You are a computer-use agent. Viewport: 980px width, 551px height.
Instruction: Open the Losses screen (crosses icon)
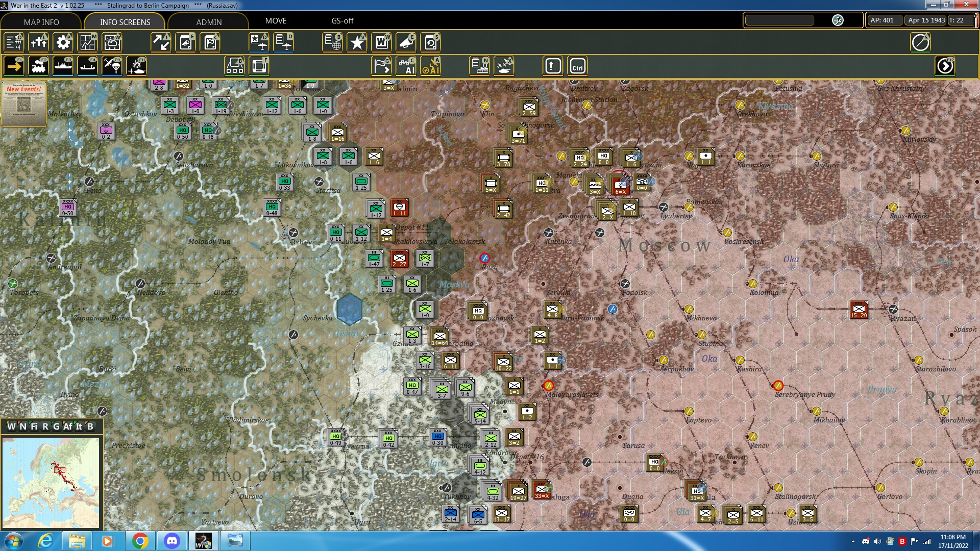tap(39, 42)
